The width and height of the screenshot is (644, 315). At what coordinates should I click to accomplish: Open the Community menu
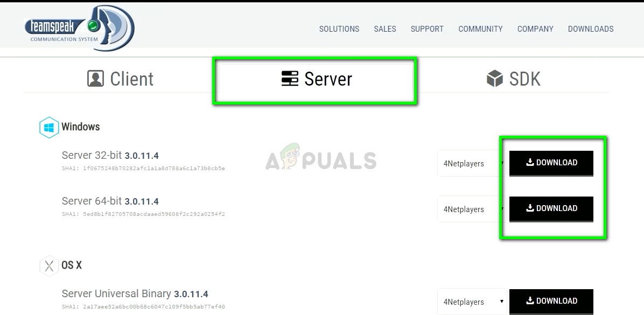[480, 29]
